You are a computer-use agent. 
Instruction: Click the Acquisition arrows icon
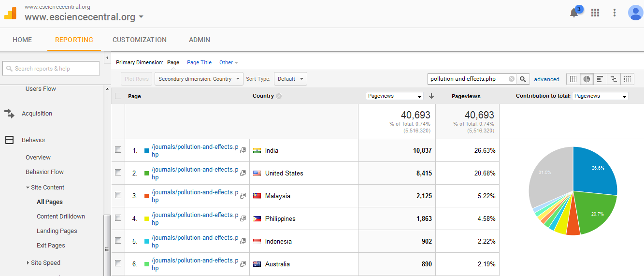(x=9, y=113)
